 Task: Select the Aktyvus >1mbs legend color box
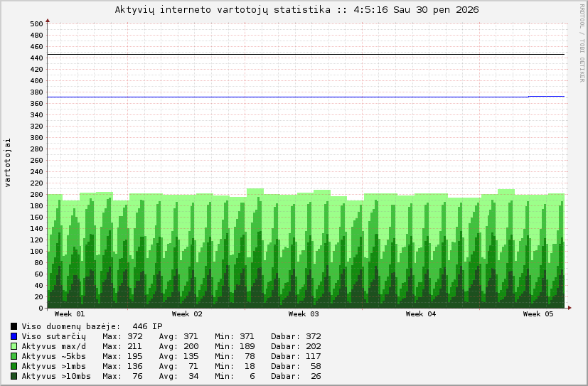click(14, 366)
